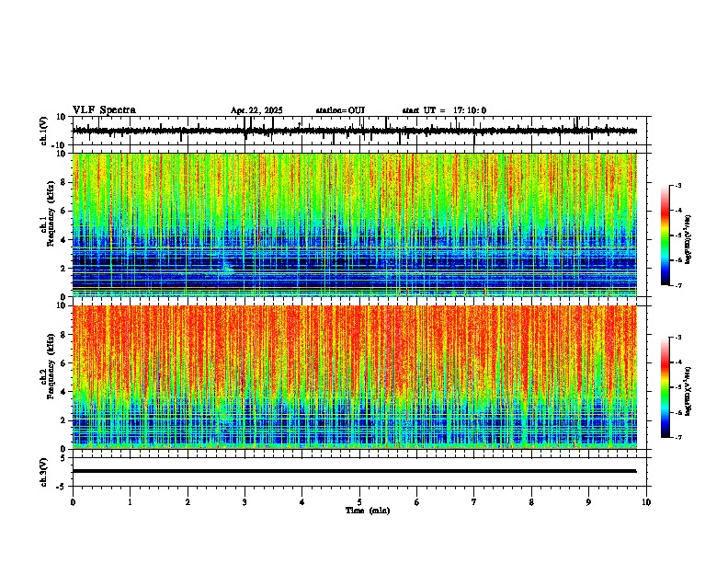Click time axis tick label "3"
This screenshot has height=563, width=728.
pyautogui.click(x=245, y=502)
